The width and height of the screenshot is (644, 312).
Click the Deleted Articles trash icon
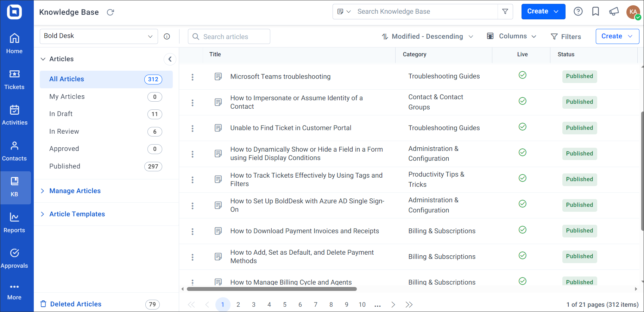pos(43,304)
